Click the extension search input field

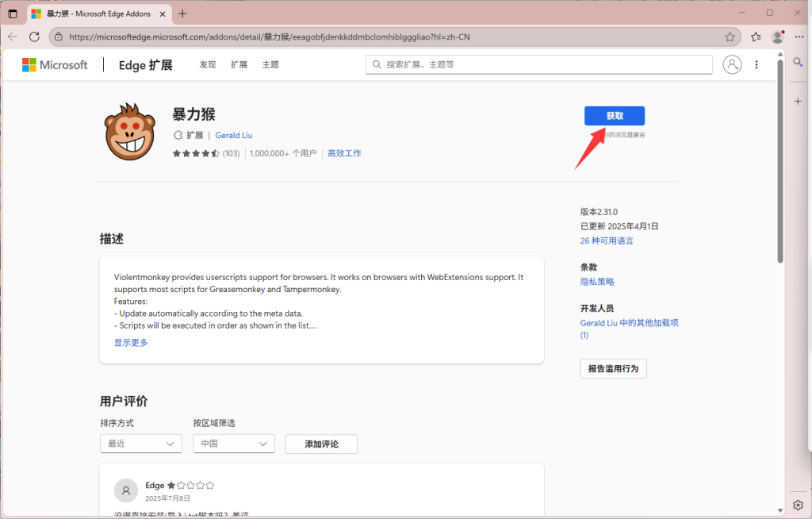pyautogui.click(x=539, y=64)
